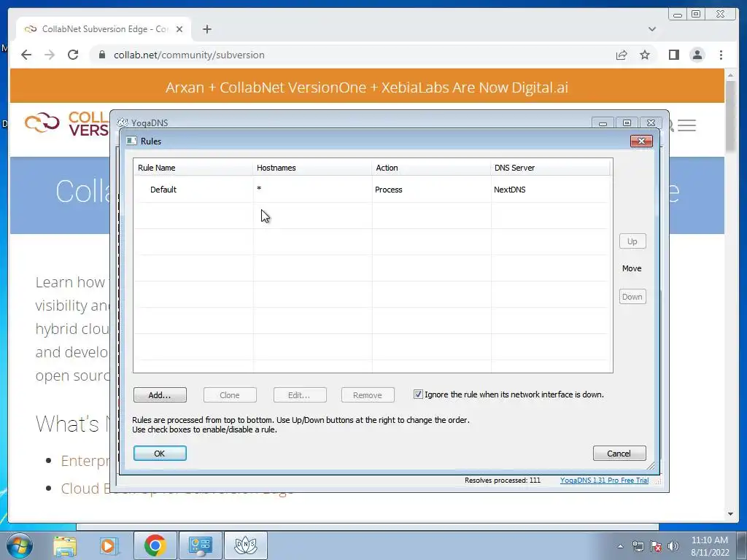Reload the collab.net page
Screen dimensions: 747x560
[x=73, y=55]
